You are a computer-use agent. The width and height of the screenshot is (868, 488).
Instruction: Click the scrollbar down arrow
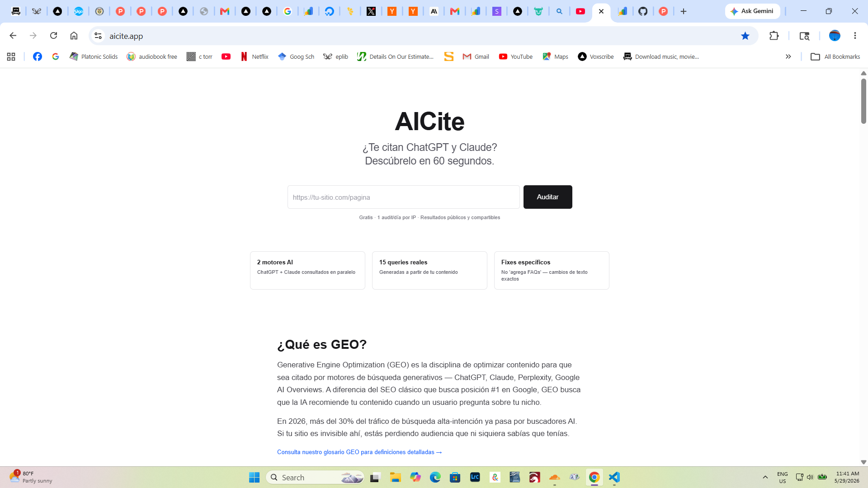click(863, 462)
